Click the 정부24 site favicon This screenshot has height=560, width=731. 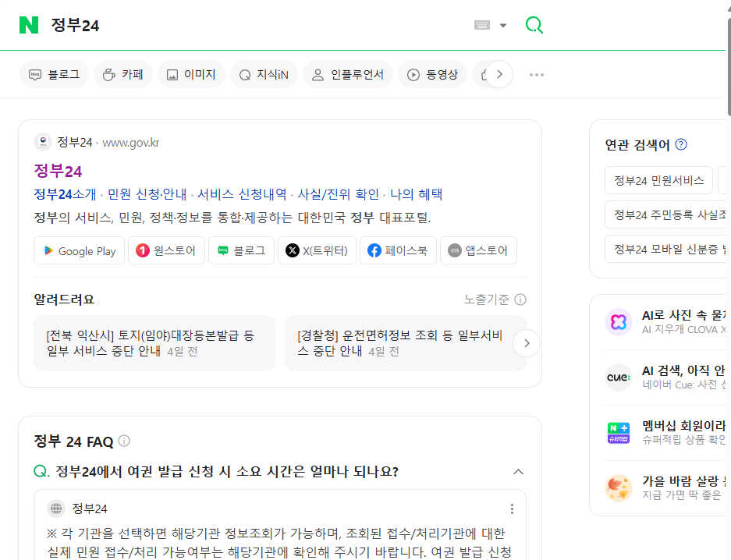point(43,142)
